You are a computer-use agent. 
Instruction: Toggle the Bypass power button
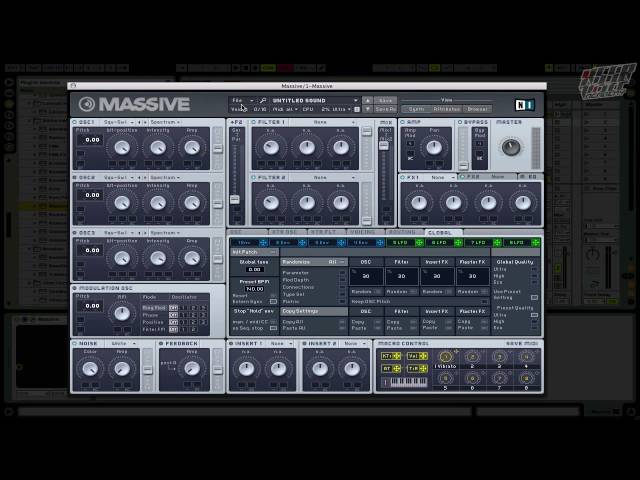[x=460, y=122]
